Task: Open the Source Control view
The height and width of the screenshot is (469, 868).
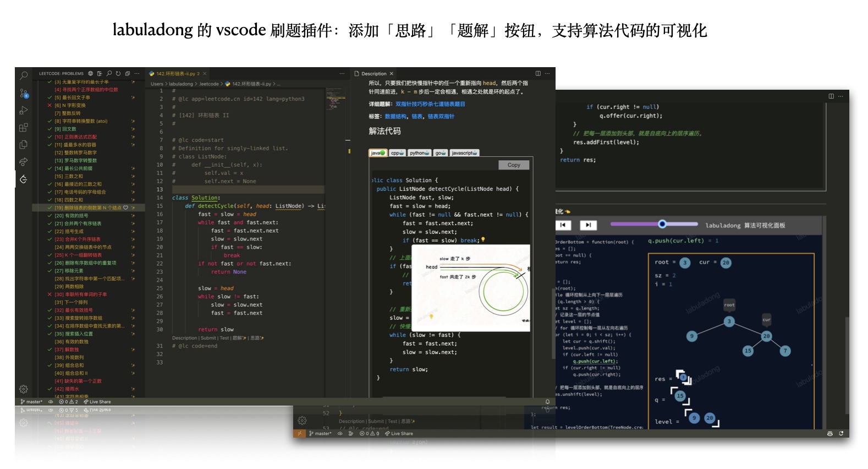Action: tap(24, 93)
